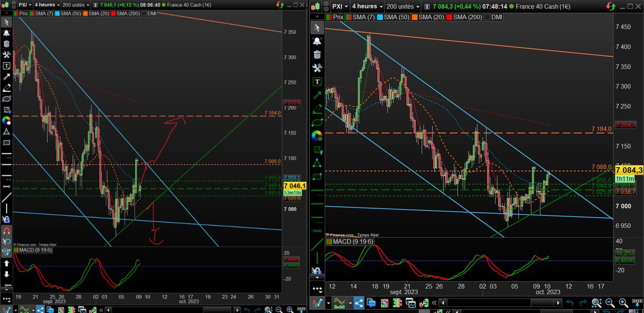Toggle the magnet snap mode in left chart
The height and width of the screenshot is (313, 644).
(6, 230)
